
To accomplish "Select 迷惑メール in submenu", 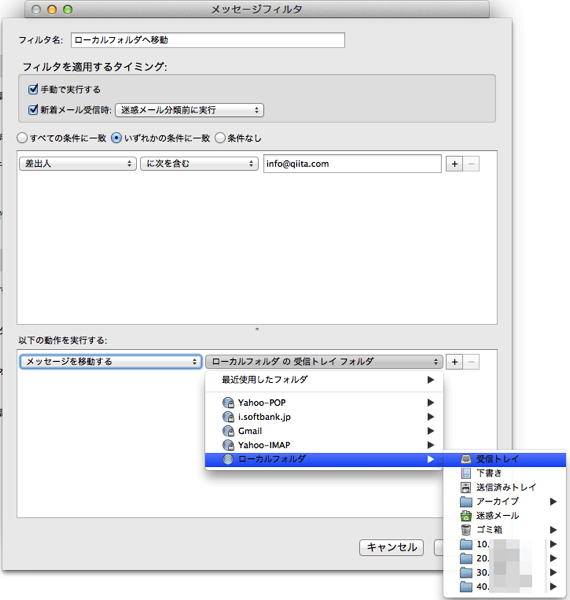I will pos(505,515).
